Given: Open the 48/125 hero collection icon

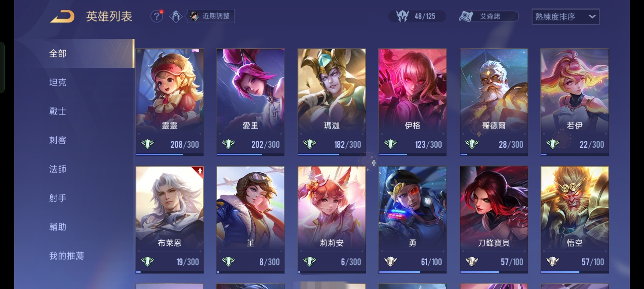Looking at the screenshot, I should point(402,16).
